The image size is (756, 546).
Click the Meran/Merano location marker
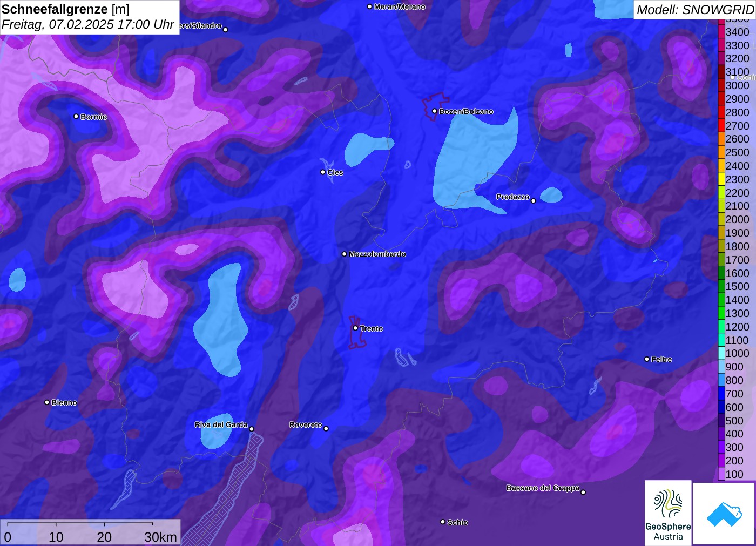click(x=370, y=7)
